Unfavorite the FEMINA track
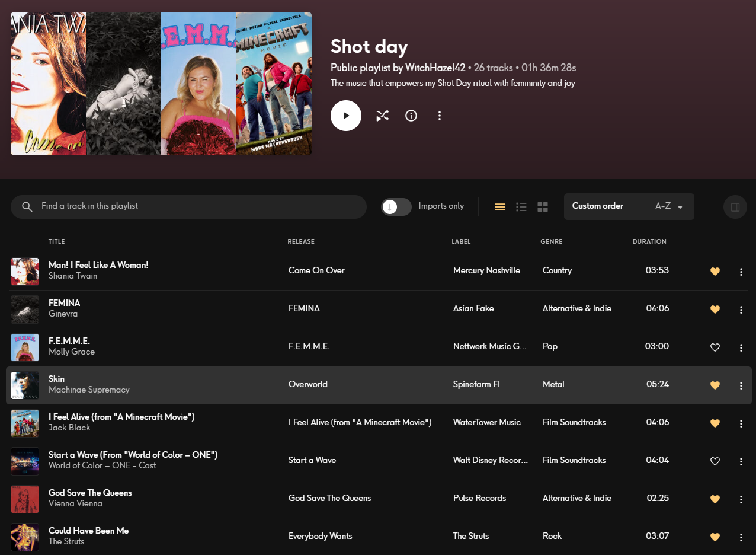Image resolution: width=756 pixels, height=555 pixels. 715,310
